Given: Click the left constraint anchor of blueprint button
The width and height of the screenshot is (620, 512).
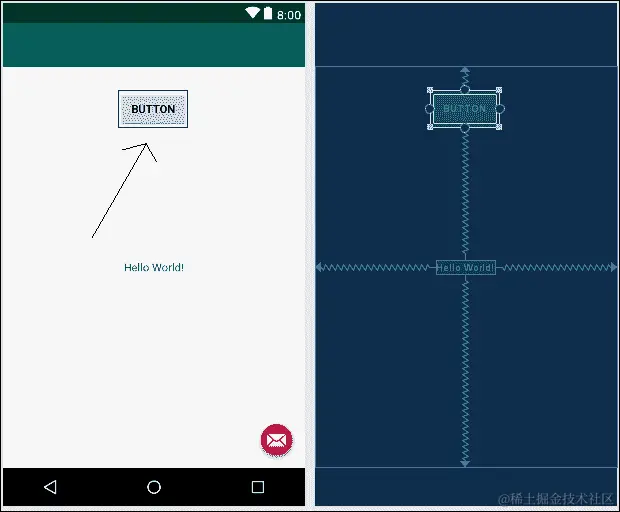Looking at the screenshot, I should 430,108.
